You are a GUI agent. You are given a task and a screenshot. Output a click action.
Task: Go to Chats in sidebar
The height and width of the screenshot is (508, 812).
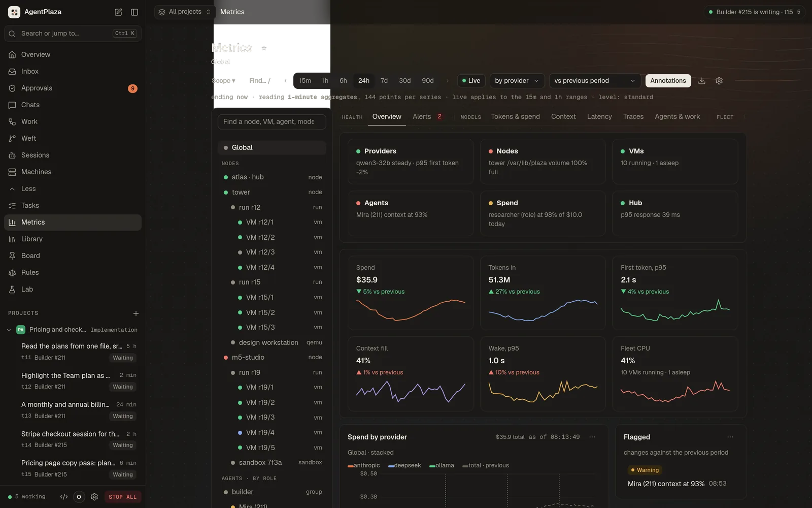tap(73, 105)
